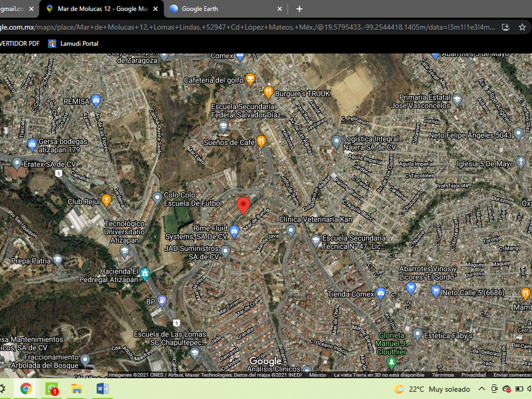The width and height of the screenshot is (532, 399).
Task: Click the Eratex SA de CV place marker
Action: pyautogui.click(x=16, y=163)
